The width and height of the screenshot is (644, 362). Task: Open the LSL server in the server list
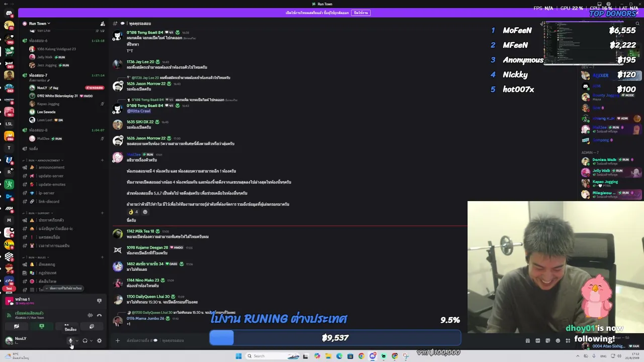pyautogui.click(x=9, y=124)
